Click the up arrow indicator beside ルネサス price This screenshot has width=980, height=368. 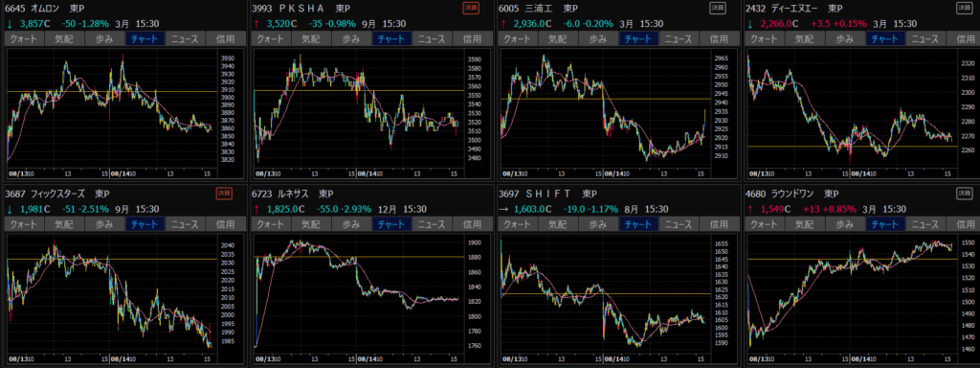[x=256, y=209]
